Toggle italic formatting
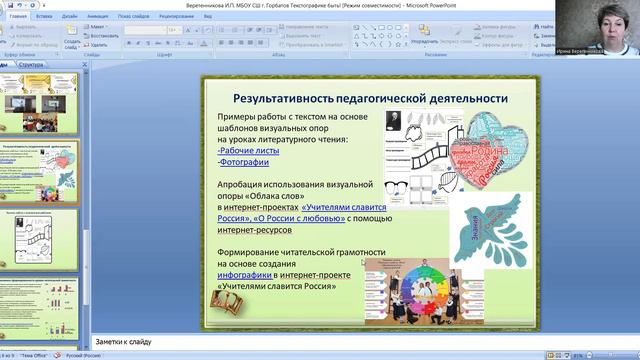The width and height of the screenshot is (640, 360). click(138, 43)
